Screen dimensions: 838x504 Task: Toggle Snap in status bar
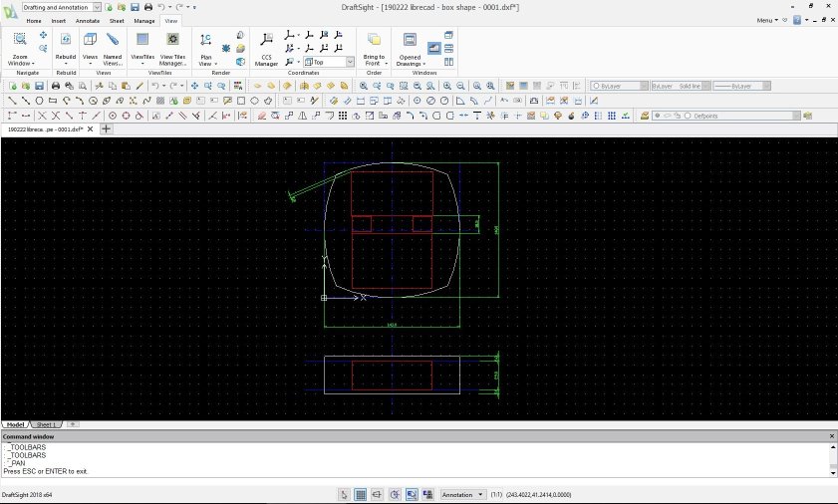[344, 495]
